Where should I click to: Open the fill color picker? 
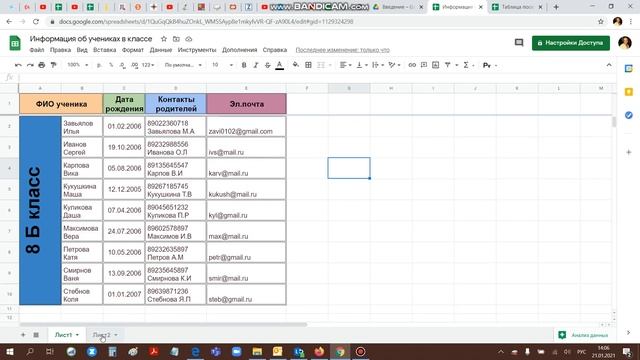pyautogui.click(x=296, y=65)
